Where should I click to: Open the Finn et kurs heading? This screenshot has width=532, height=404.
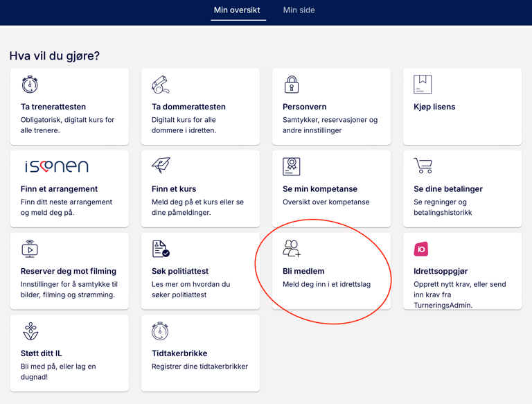[x=174, y=188]
